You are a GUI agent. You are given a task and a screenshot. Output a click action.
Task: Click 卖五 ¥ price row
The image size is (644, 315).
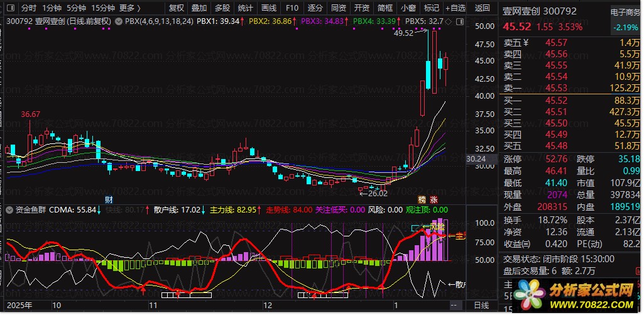pyautogui.click(x=572, y=42)
